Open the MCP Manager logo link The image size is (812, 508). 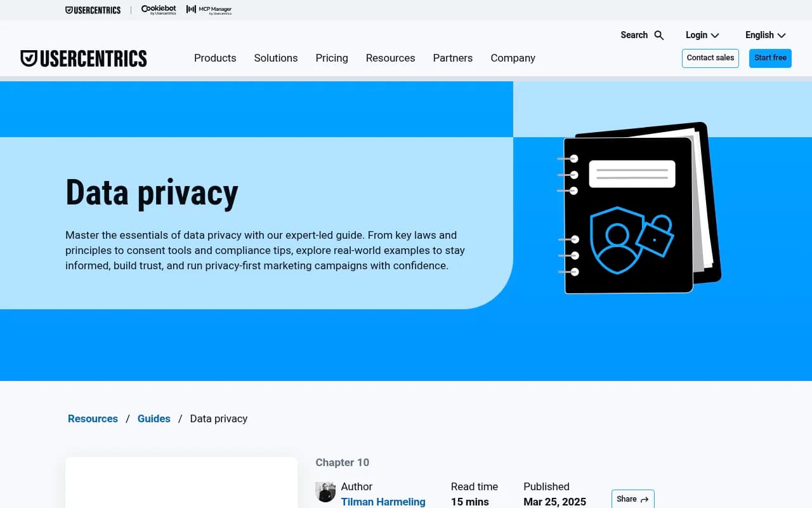point(209,10)
